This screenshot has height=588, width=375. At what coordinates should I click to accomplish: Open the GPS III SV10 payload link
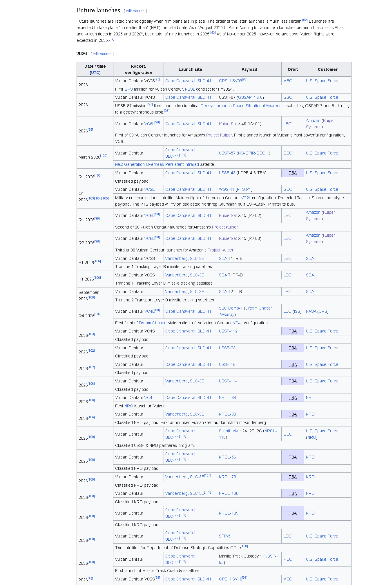230,579
